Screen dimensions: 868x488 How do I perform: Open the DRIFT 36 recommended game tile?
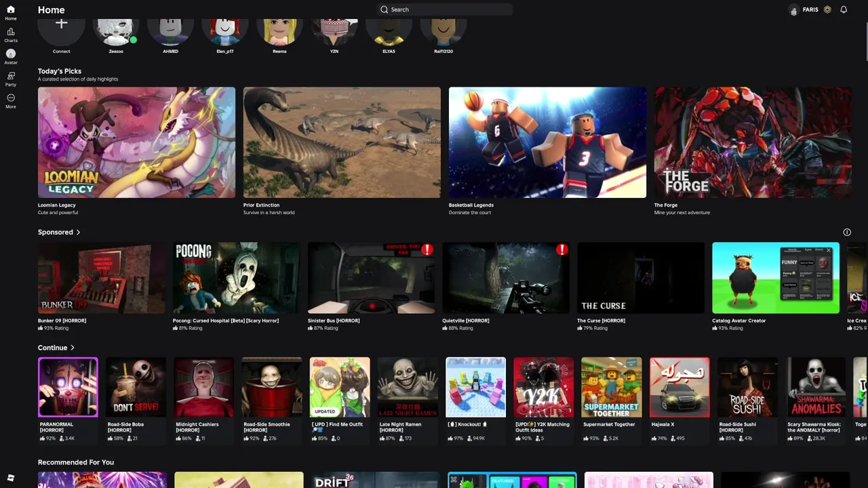[375, 480]
